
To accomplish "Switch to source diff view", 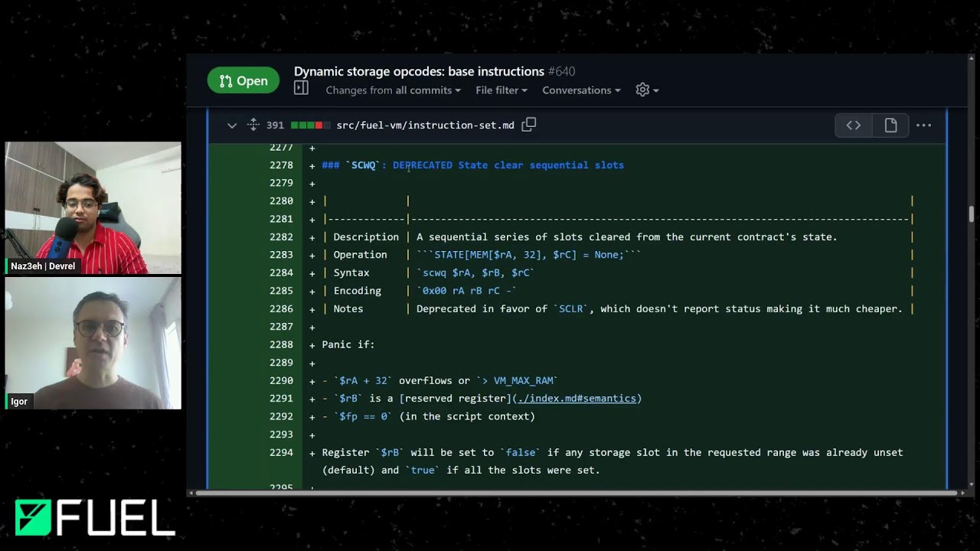I will [x=854, y=126].
